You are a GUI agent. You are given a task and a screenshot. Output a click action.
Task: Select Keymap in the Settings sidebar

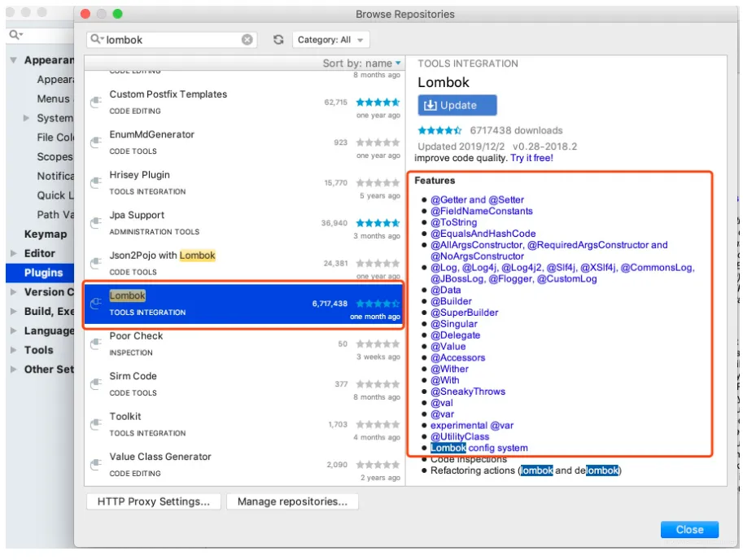[46, 234]
